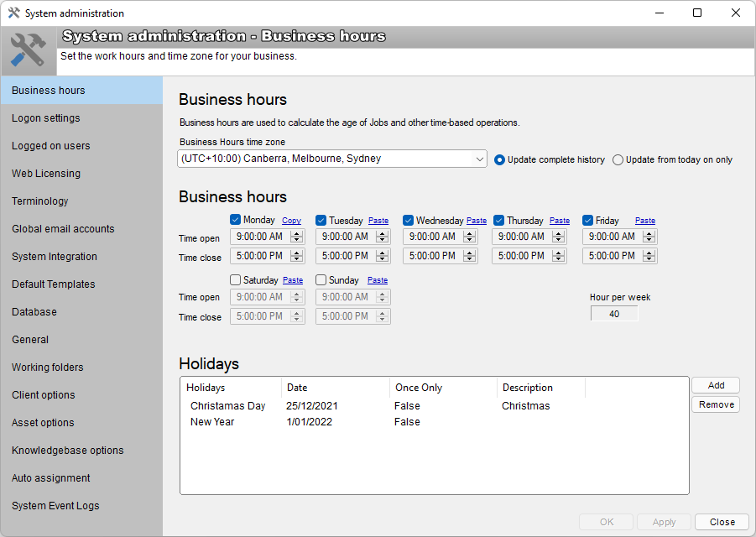Image resolution: width=756 pixels, height=537 pixels.
Task: Click Thursday time open spinner arrows
Action: [x=558, y=237]
